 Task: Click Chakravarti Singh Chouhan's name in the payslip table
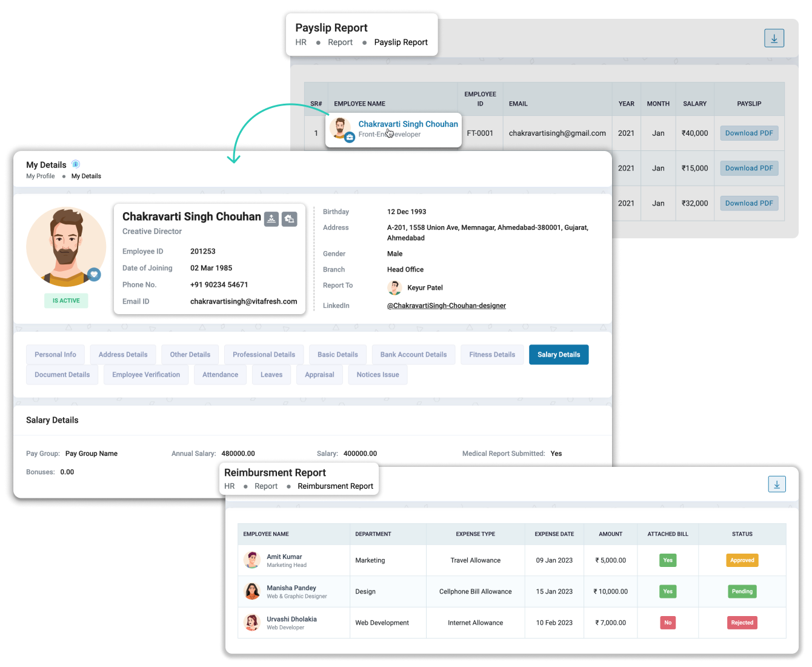pyautogui.click(x=408, y=124)
